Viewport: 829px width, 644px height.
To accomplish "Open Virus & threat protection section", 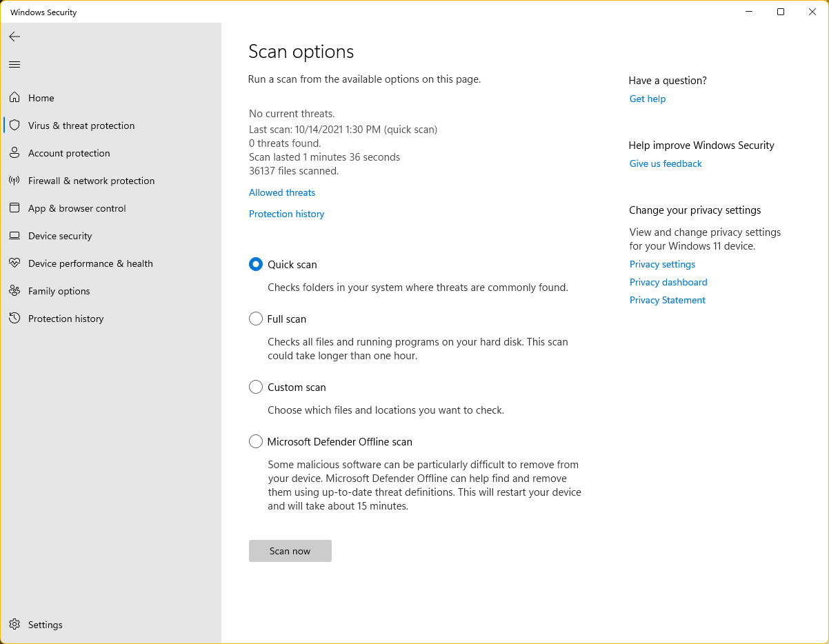I will 81,125.
